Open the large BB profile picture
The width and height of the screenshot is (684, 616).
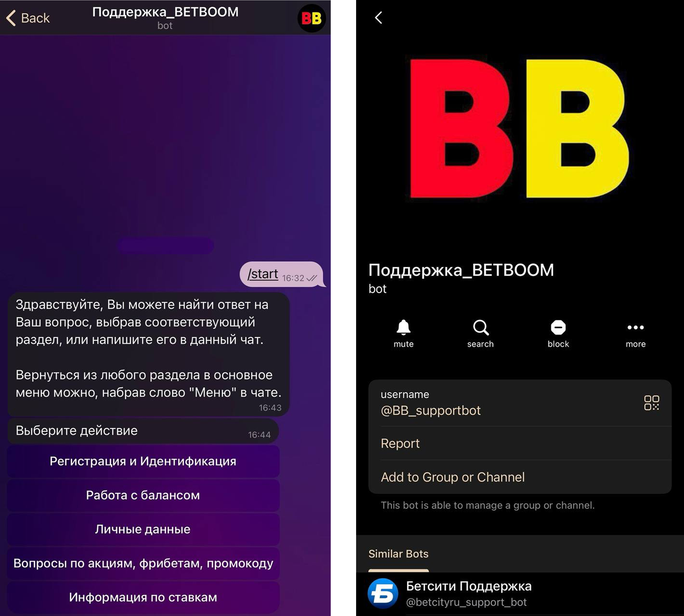point(520,129)
